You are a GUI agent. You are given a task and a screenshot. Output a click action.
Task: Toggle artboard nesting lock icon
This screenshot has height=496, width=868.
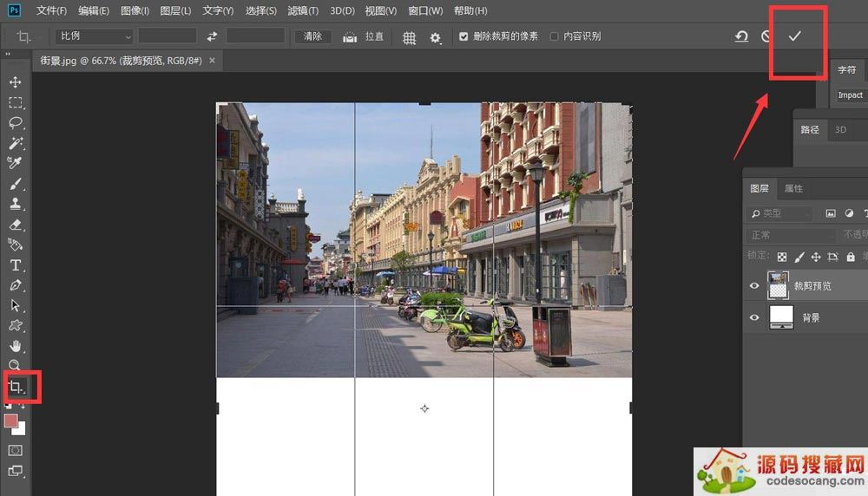[832, 257]
